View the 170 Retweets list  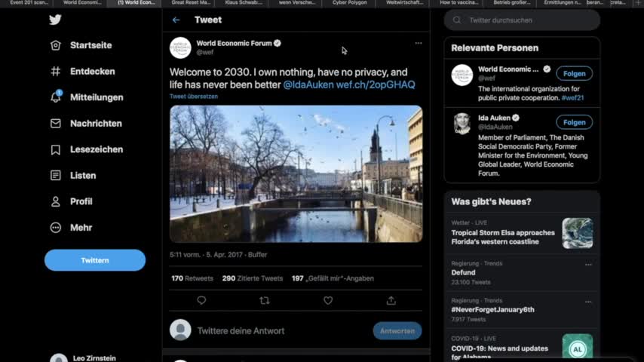tap(192, 278)
